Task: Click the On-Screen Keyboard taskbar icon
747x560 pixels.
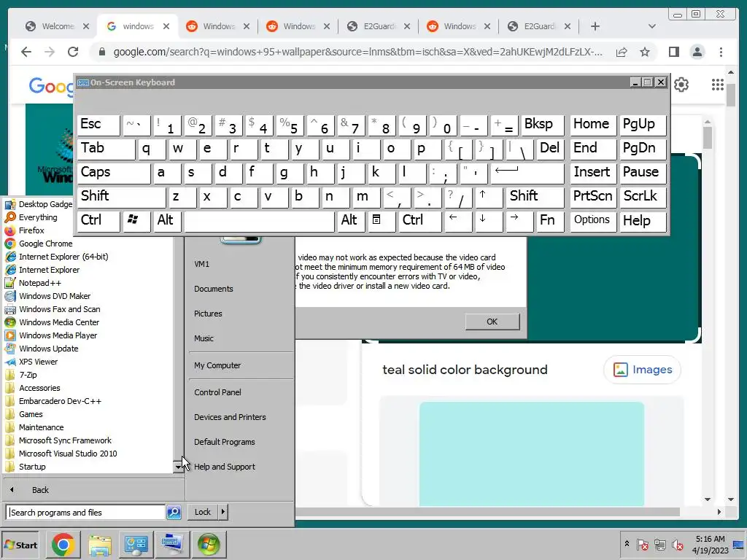Action: [172, 545]
